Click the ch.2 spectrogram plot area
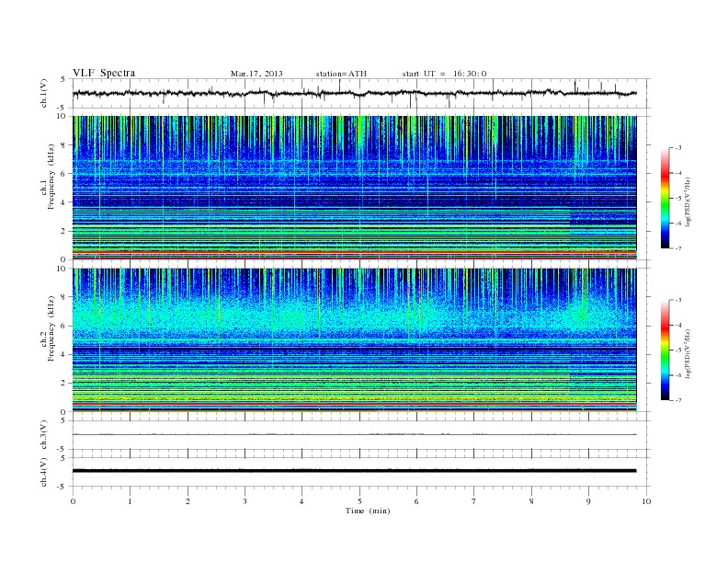 tap(355, 339)
